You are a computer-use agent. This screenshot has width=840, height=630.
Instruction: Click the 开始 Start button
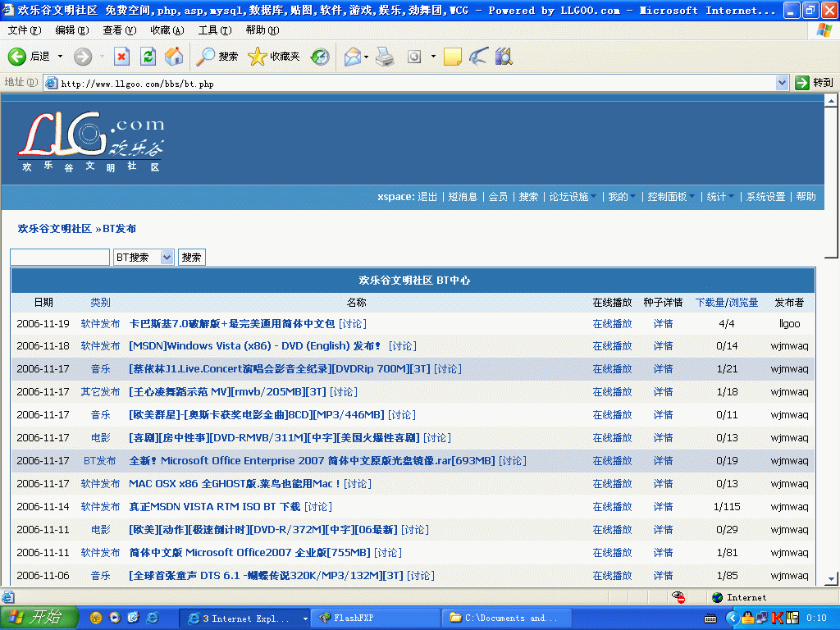[x=39, y=618]
